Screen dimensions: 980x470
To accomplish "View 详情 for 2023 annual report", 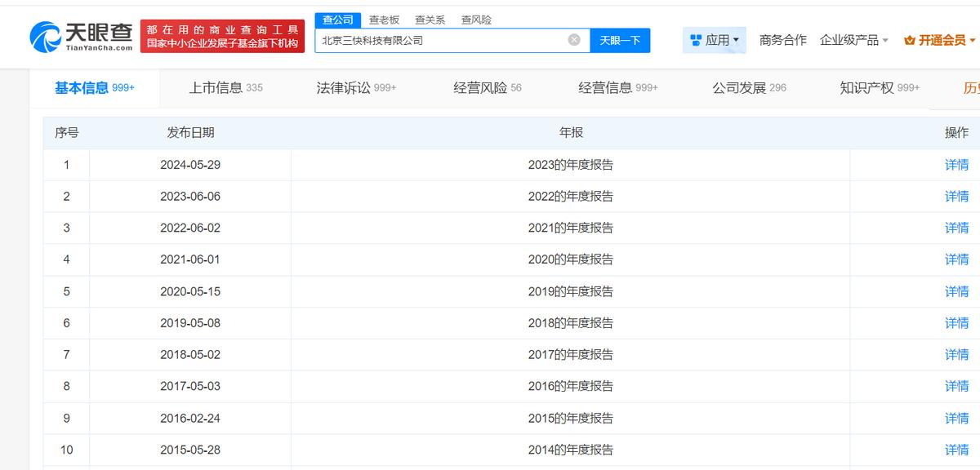I will click(x=956, y=165).
